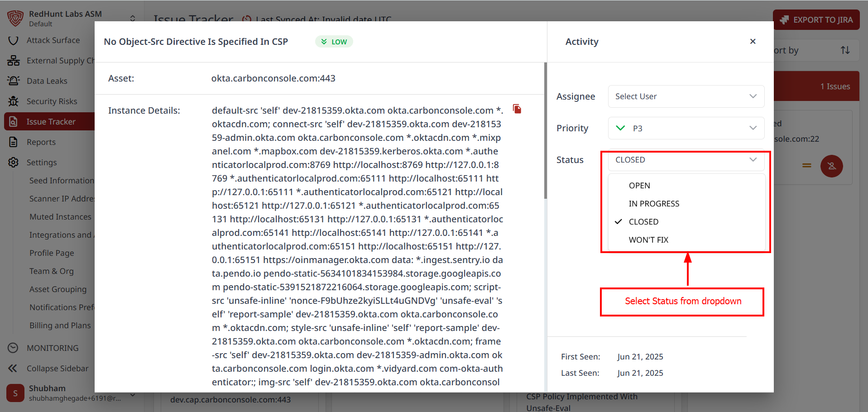Open Asset Grouping settings
This screenshot has width=868, height=412.
coord(58,289)
